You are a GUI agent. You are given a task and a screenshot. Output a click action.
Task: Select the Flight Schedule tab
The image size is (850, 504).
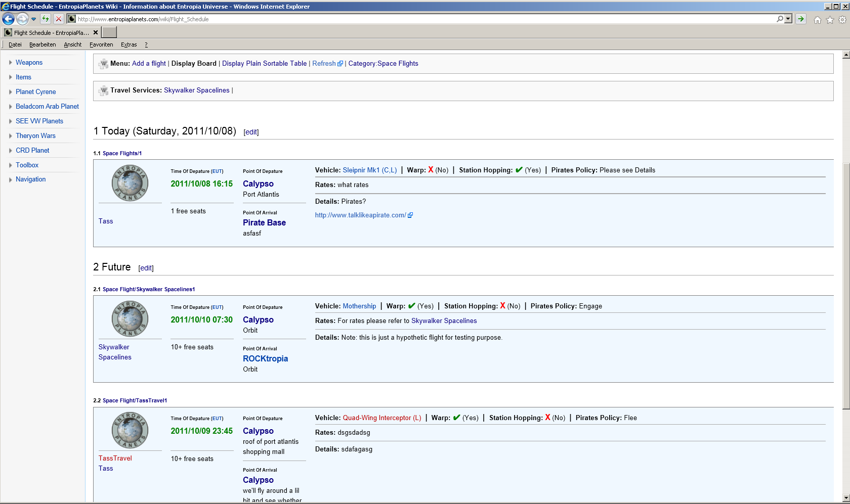point(51,32)
